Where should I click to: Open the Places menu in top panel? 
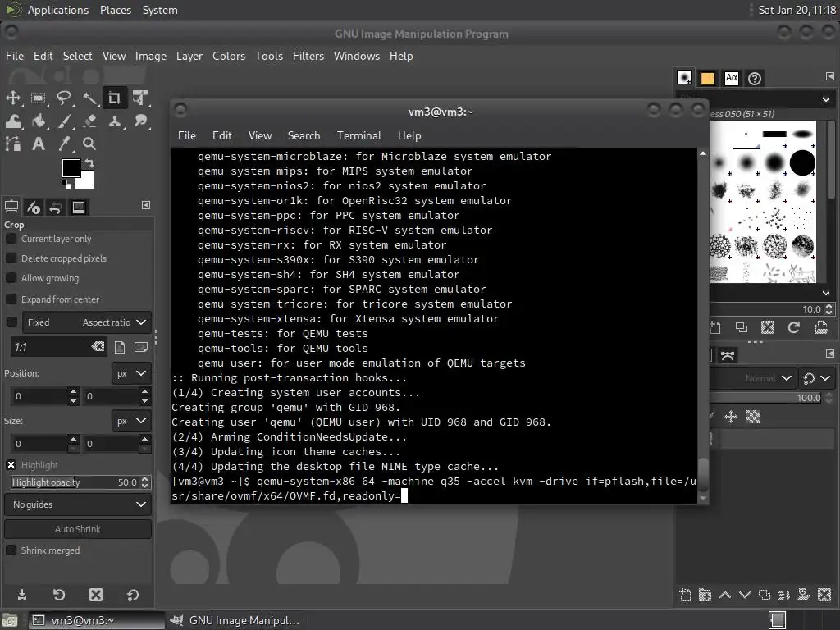pos(115,10)
